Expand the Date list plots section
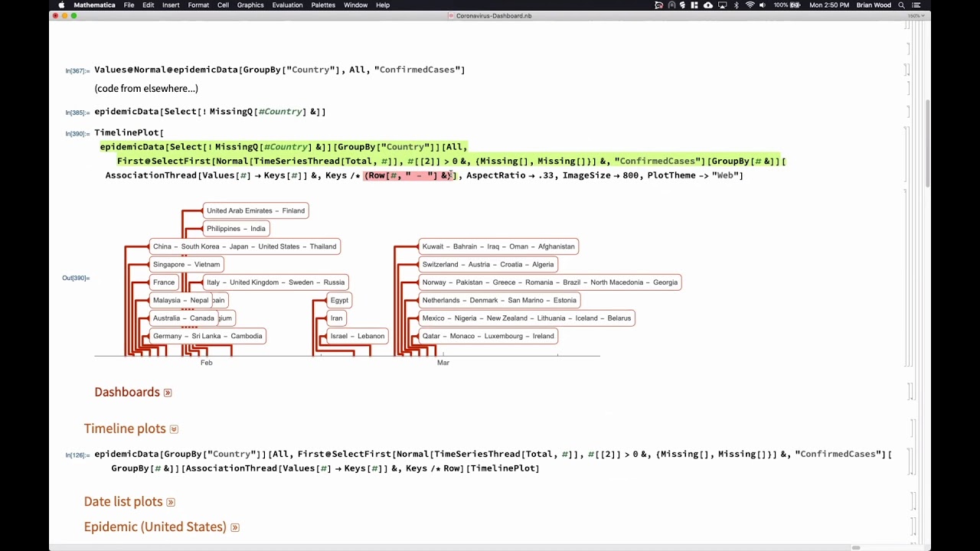 (x=171, y=502)
